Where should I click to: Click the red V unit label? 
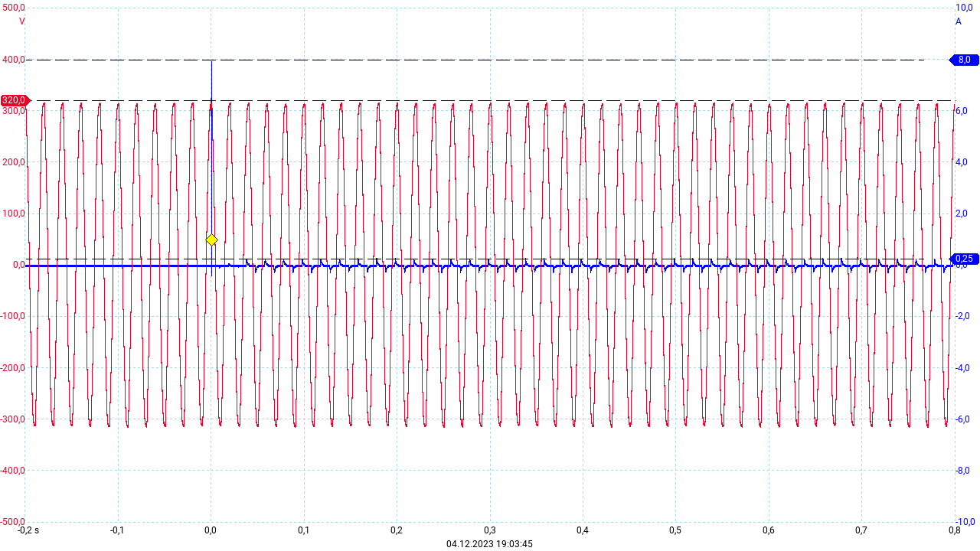tap(21, 21)
